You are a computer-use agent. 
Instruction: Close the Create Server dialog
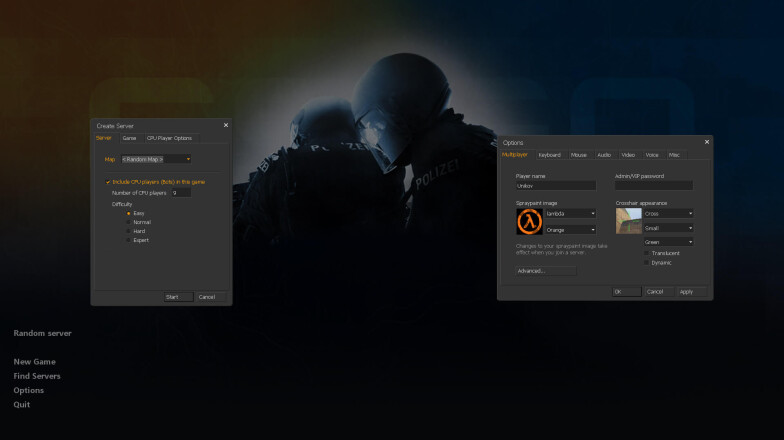(x=226, y=125)
